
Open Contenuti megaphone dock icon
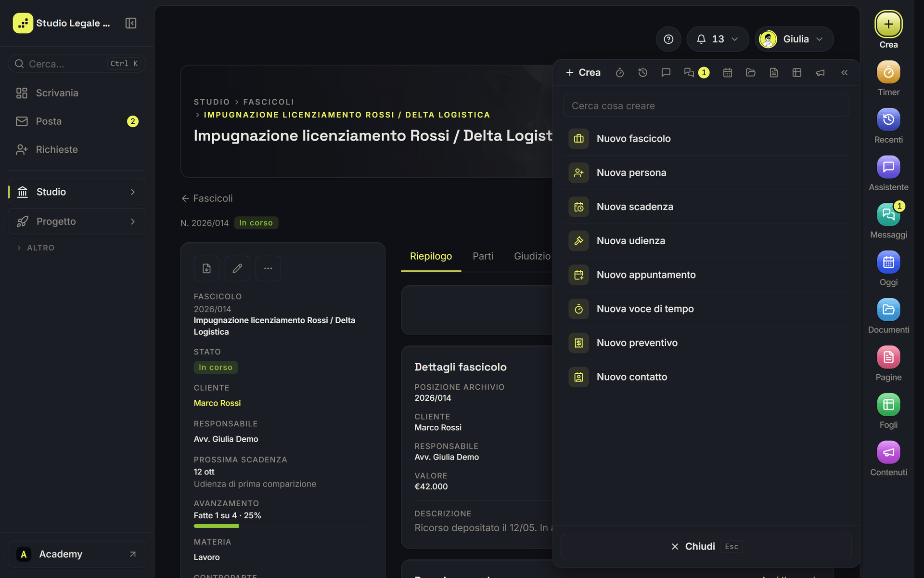888,452
